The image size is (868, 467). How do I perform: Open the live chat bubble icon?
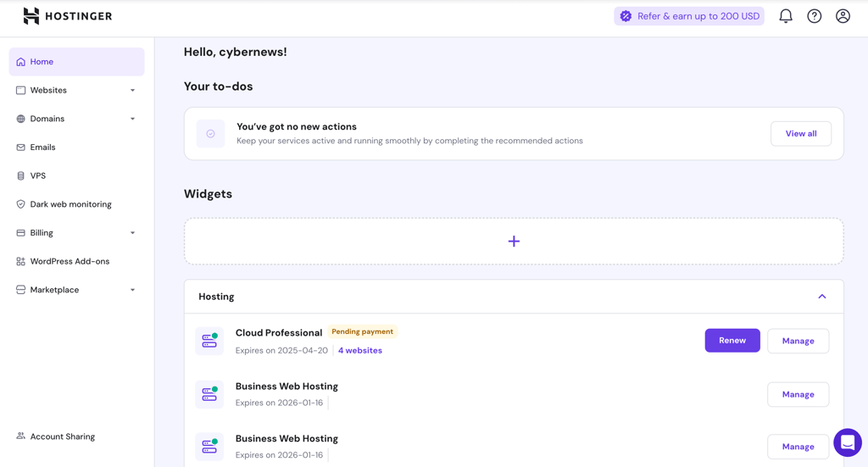click(848, 442)
